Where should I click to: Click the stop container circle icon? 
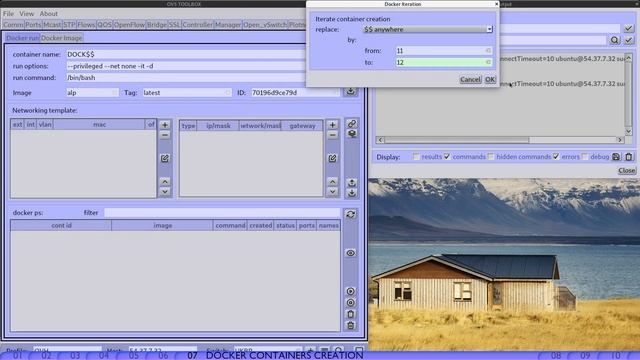point(351,303)
